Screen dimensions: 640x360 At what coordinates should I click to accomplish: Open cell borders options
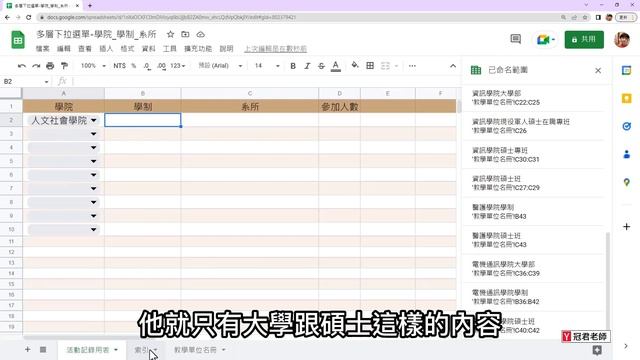pyautogui.click(x=370, y=66)
